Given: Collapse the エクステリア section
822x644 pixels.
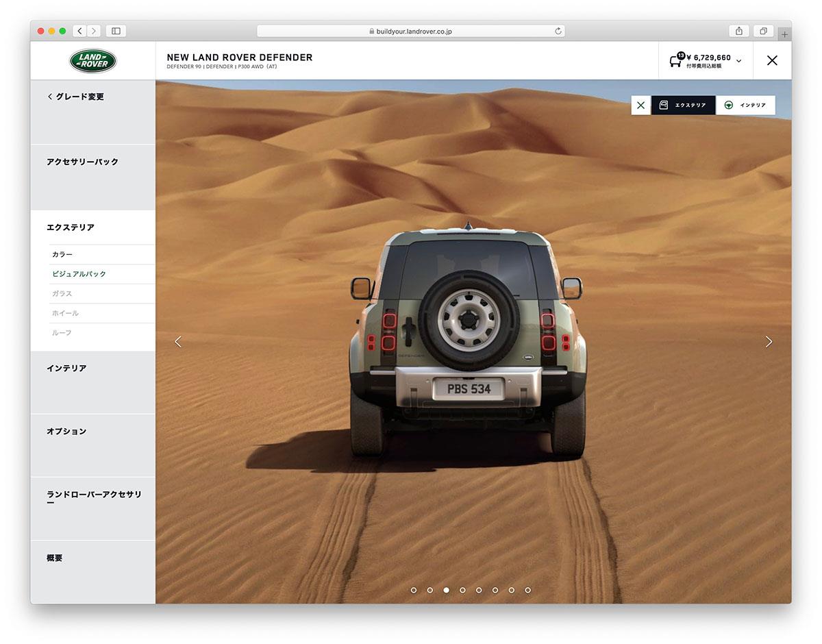Looking at the screenshot, I should (x=71, y=227).
